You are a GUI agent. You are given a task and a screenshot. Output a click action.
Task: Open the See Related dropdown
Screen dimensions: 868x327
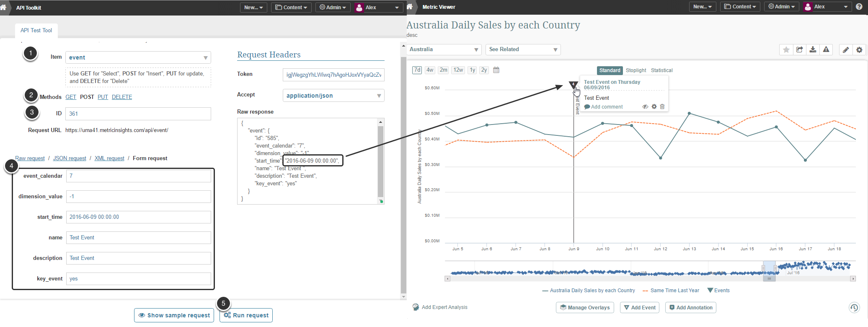point(523,49)
